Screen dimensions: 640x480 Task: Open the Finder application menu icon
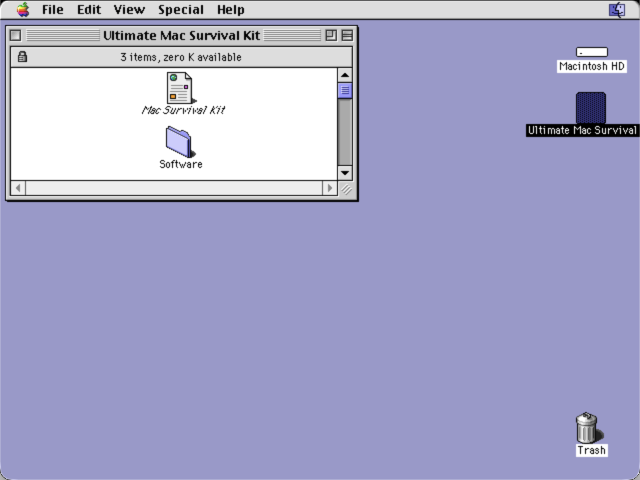click(x=617, y=9)
